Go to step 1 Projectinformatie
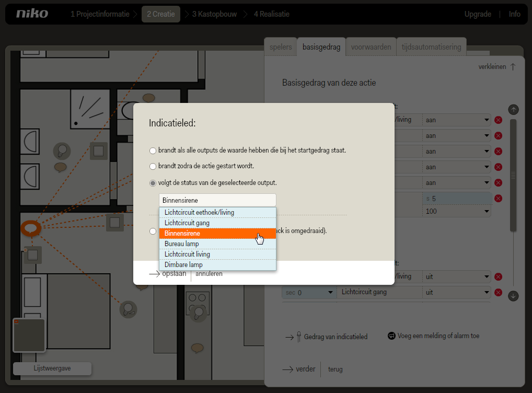This screenshot has width=532, height=393. pos(100,14)
